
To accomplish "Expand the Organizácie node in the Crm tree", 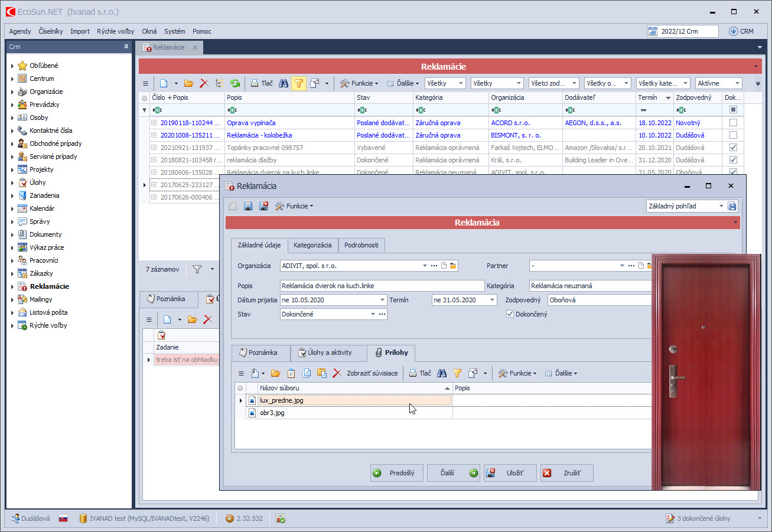I will pyautogui.click(x=12, y=92).
